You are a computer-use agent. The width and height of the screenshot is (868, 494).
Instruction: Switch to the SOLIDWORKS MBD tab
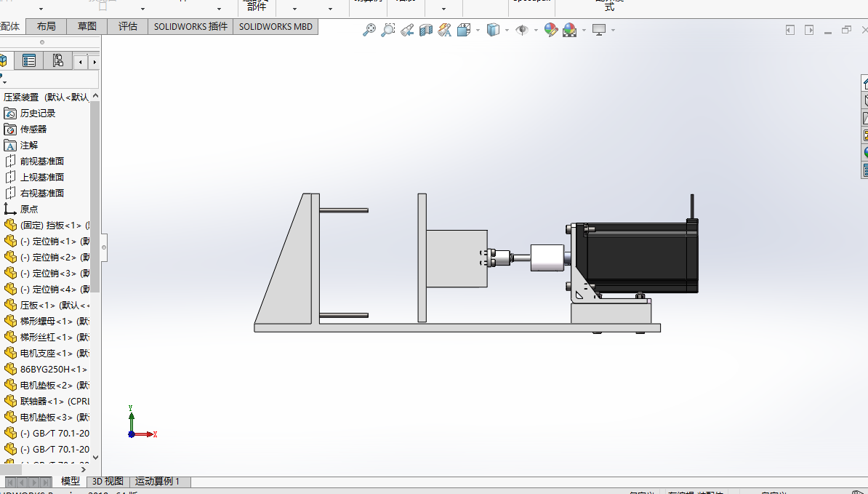coord(276,27)
